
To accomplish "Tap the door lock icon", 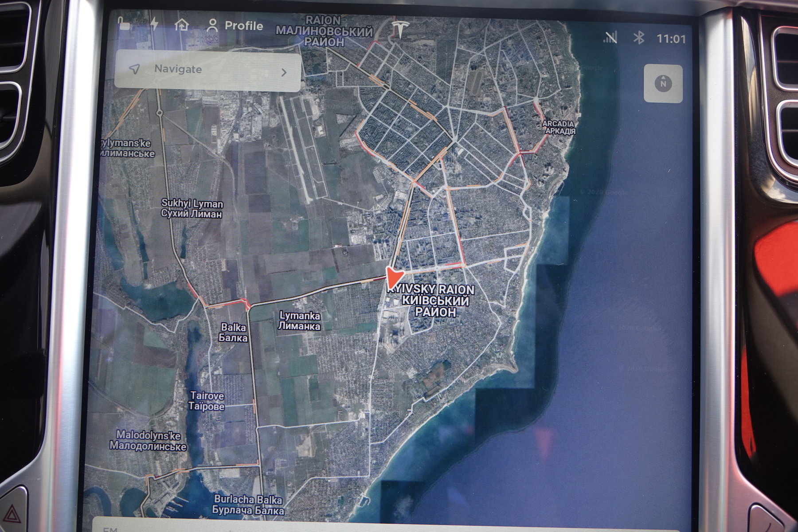I will 124,23.
